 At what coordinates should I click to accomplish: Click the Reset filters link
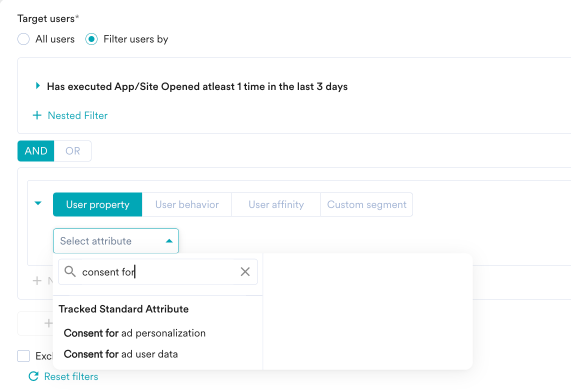click(x=71, y=376)
